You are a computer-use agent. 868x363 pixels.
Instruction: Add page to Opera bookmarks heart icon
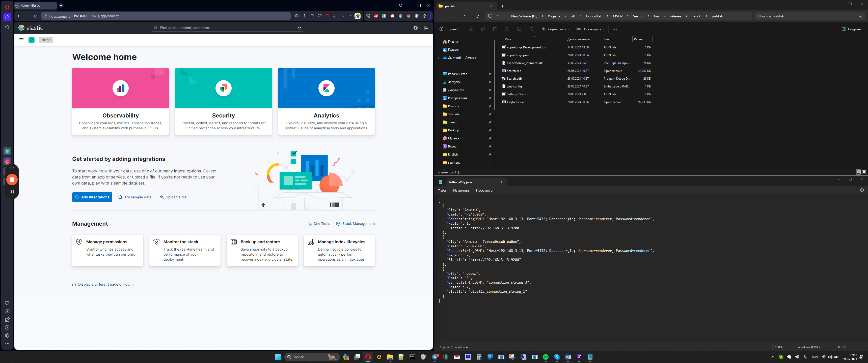point(319,16)
